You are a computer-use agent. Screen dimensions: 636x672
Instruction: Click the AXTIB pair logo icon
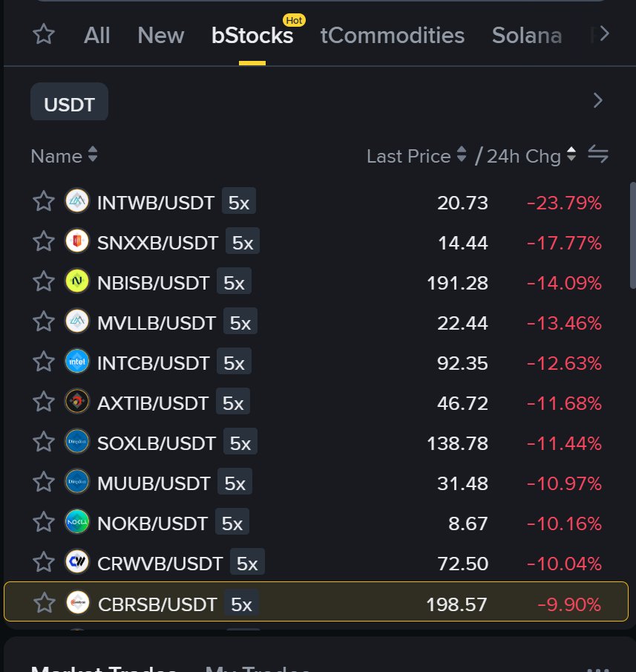77,402
